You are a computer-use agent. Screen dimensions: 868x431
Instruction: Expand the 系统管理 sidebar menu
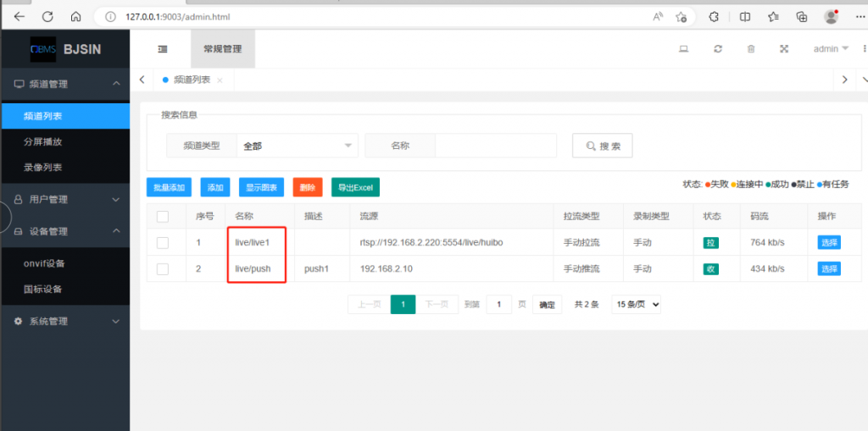click(x=64, y=321)
